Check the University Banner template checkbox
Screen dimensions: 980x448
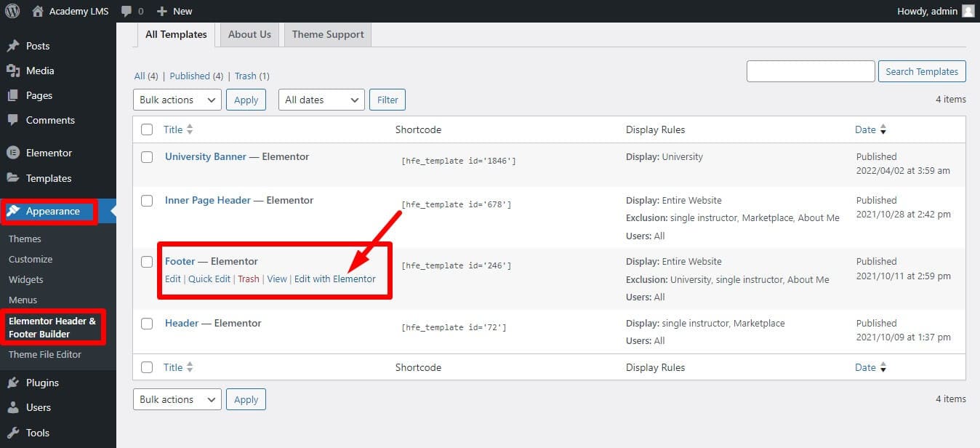147,157
